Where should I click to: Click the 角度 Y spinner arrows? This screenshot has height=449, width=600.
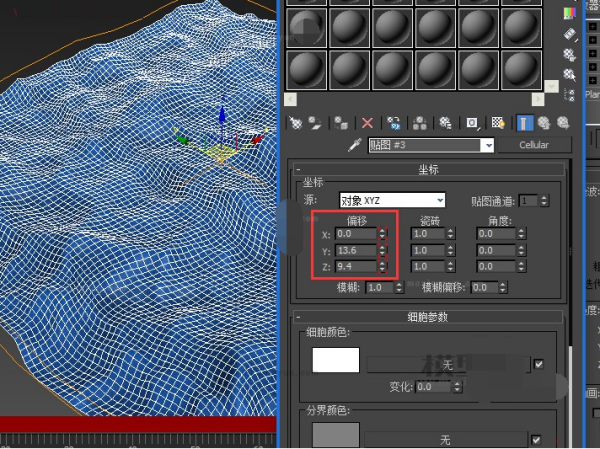(521, 250)
